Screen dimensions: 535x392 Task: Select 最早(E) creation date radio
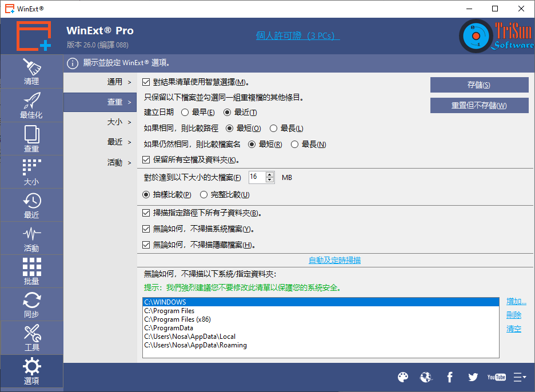[x=185, y=112]
